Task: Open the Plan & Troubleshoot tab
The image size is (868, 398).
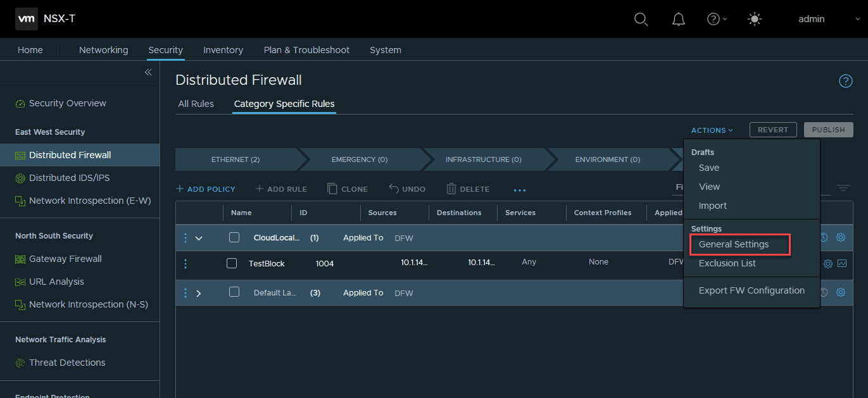Action: (306, 50)
